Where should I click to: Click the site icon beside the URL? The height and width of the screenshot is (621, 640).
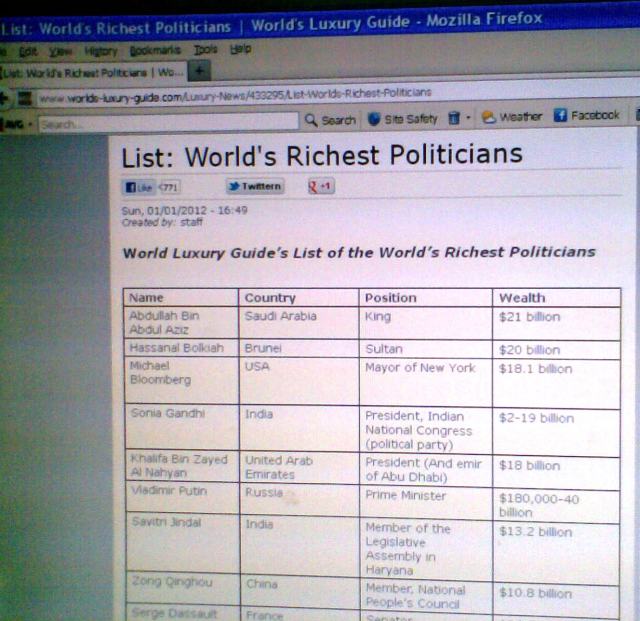click(25, 98)
